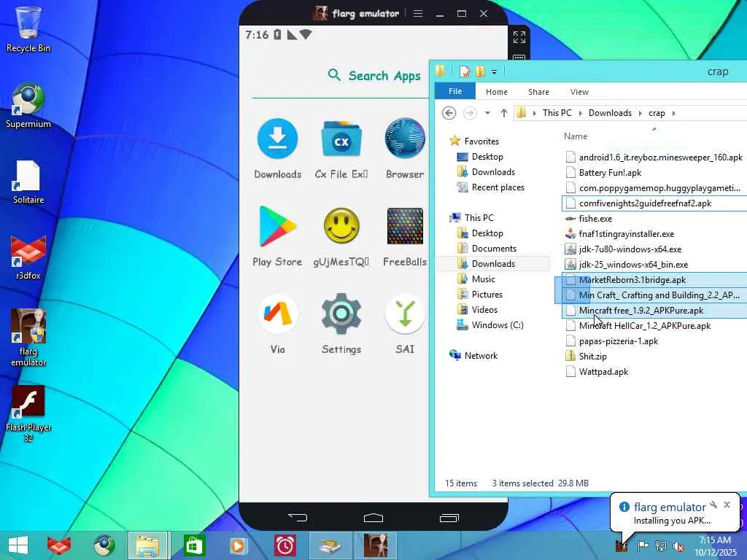The height and width of the screenshot is (560, 747).
Task: Click This PC in the address breadcrumb
Action: coord(557,113)
